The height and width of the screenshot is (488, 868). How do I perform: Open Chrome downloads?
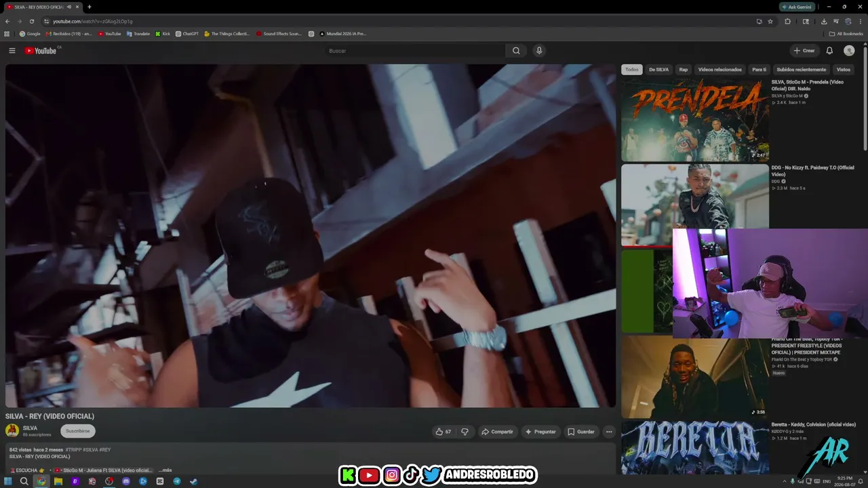point(824,21)
